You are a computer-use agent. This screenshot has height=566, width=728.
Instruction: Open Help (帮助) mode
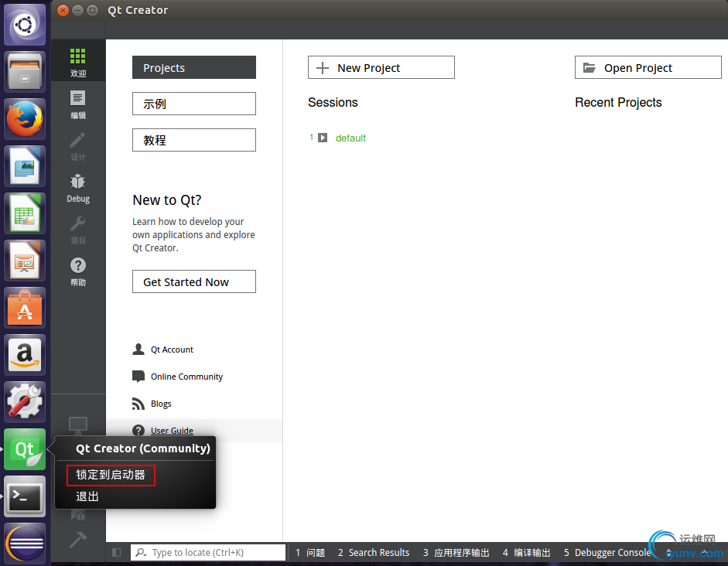(78, 271)
